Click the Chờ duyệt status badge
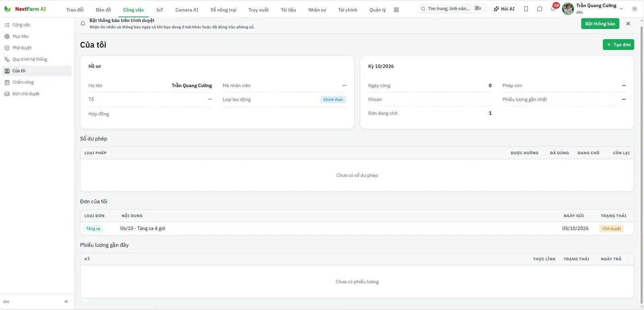 pyautogui.click(x=611, y=229)
